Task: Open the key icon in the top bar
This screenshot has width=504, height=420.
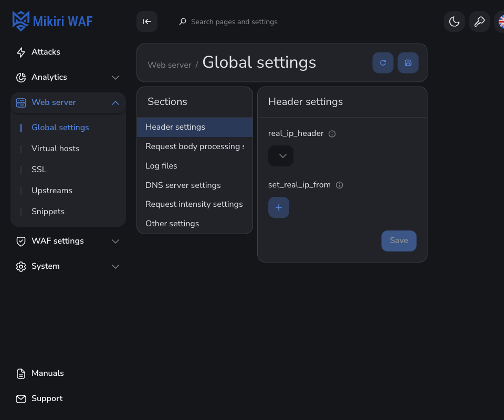Action: (x=479, y=22)
